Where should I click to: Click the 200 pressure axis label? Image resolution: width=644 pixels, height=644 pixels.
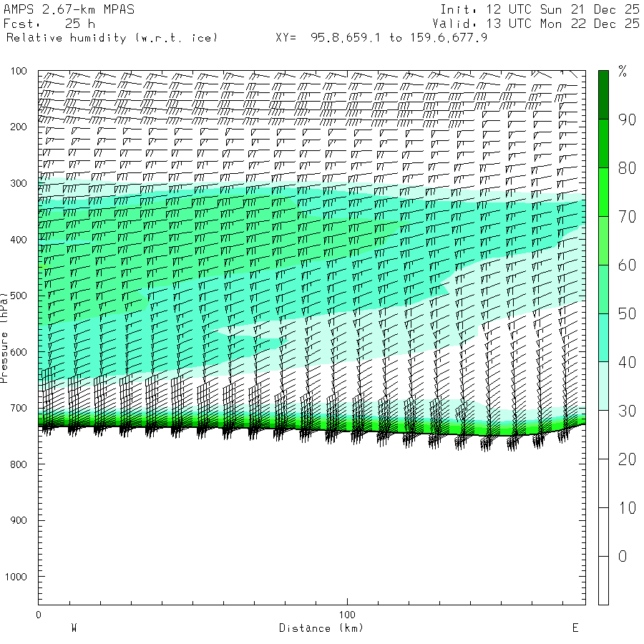19,127
